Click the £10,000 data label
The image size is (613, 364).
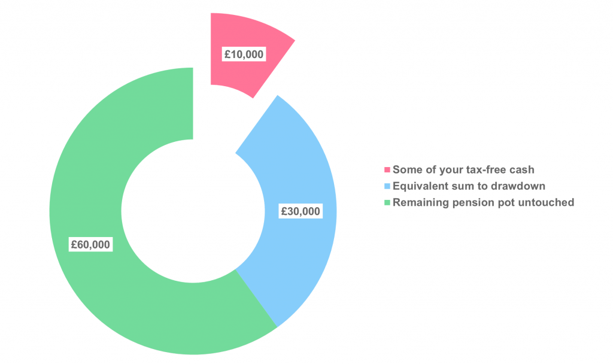tap(244, 54)
